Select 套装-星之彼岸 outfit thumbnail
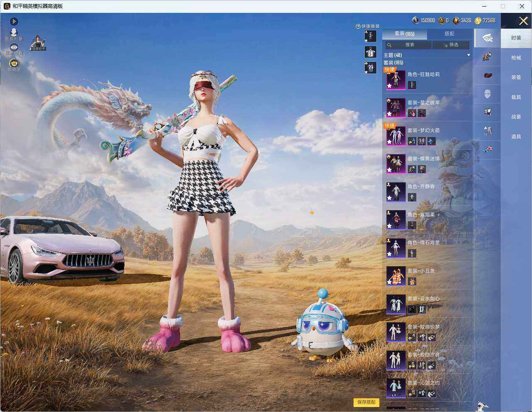Viewport: 532px width, 412px height. pyautogui.click(x=396, y=108)
